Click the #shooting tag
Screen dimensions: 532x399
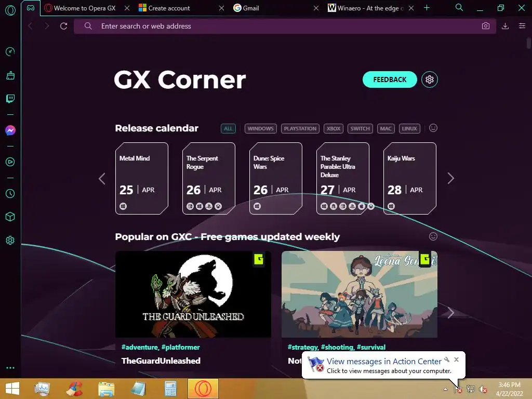[337, 347]
